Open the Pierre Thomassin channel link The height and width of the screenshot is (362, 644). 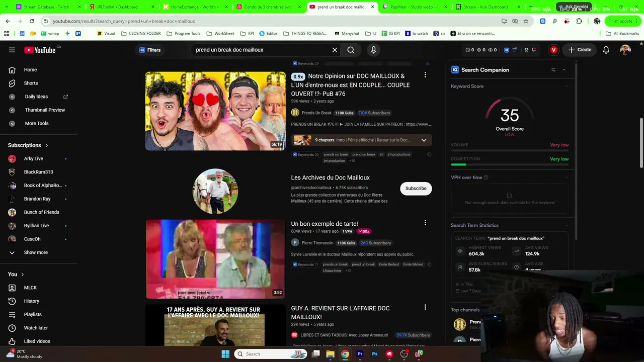tap(317, 243)
